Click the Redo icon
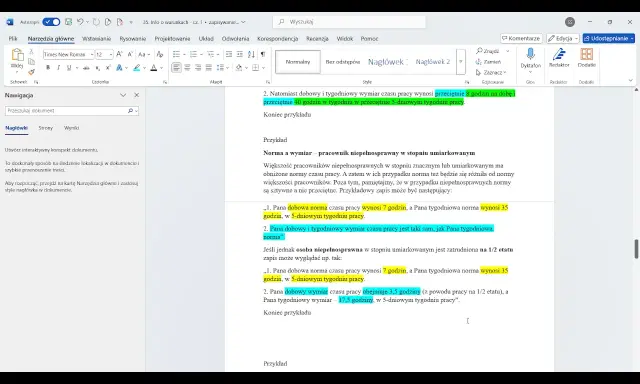This screenshot has height=384, width=640. coord(96,22)
